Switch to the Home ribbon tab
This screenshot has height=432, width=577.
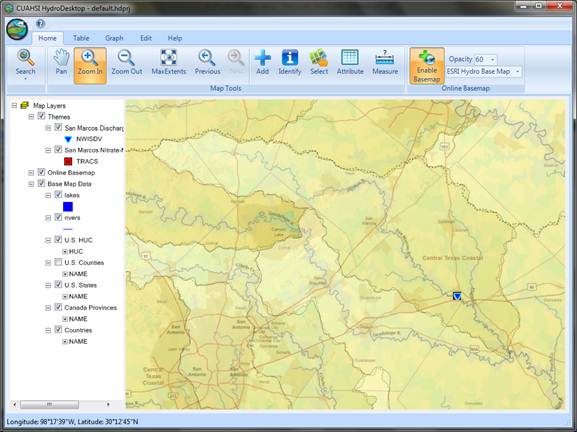(47, 38)
